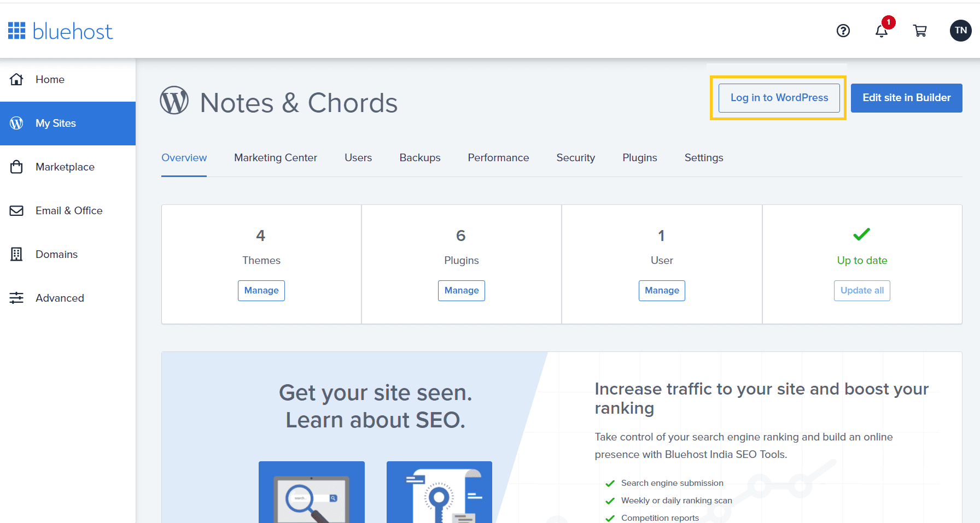Click the key and scroll illustration

point(439,492)
